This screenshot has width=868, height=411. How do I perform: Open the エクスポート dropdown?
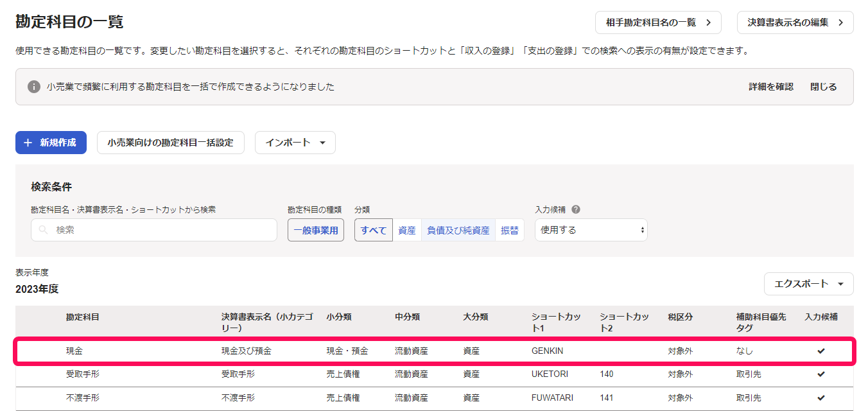point(808,284)
